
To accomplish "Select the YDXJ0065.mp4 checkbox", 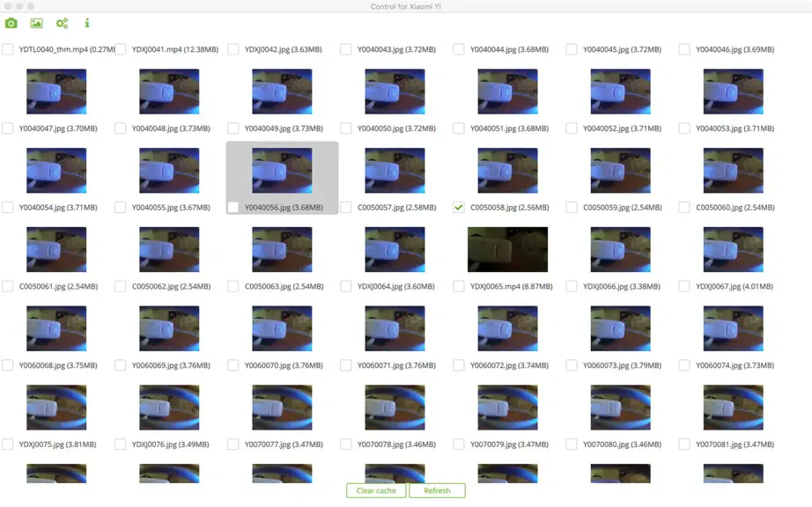I will click(x=458, y=286).
